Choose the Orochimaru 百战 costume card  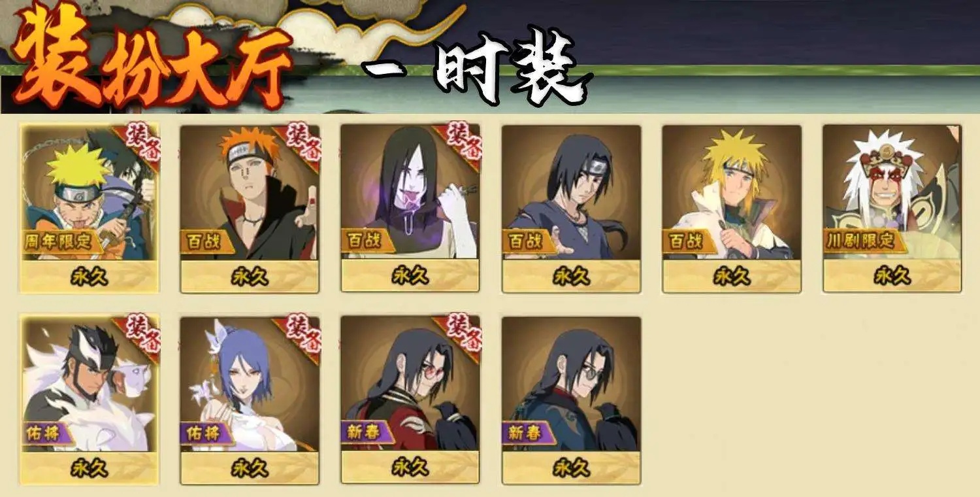tap(410, 208)
